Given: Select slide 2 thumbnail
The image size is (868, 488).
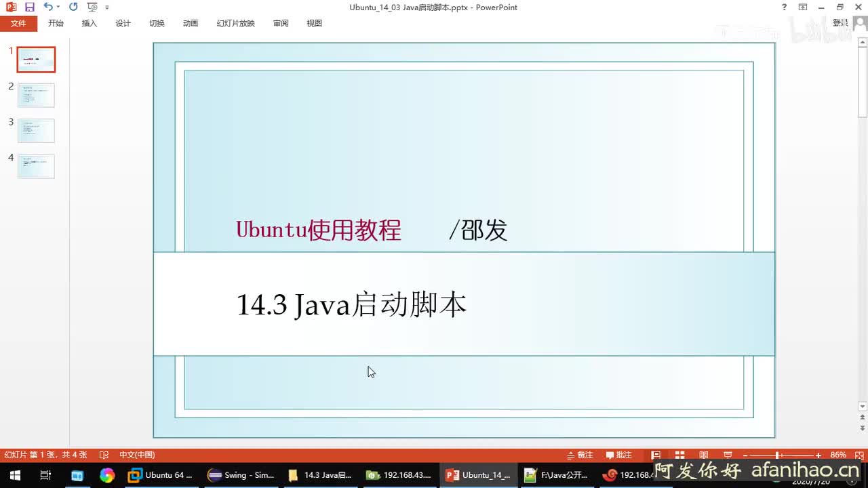Looking at the screenshot, I should pos(36,95).
